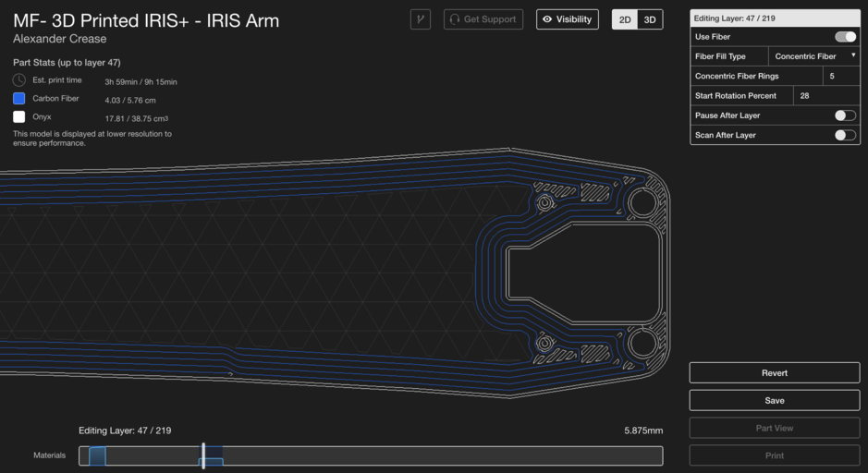Screen dimensions: 868x473
Task: Click the eye icon in Visibility button
Action: [547, 19]
